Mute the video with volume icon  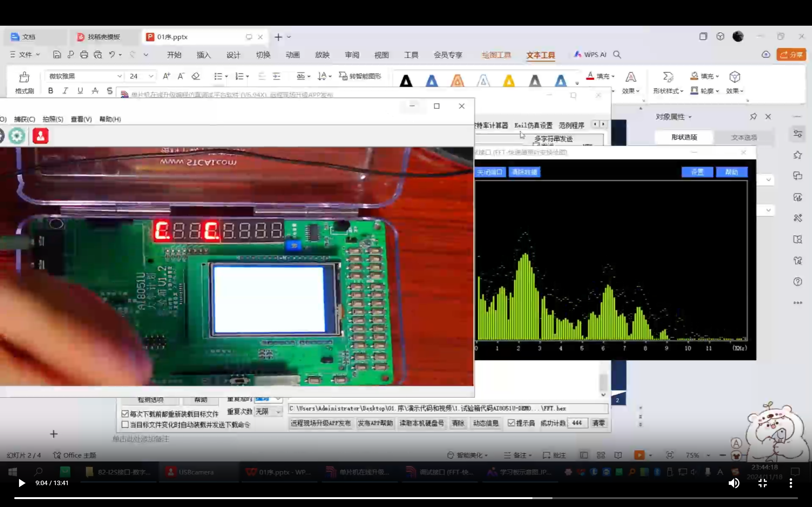[734, 483]
